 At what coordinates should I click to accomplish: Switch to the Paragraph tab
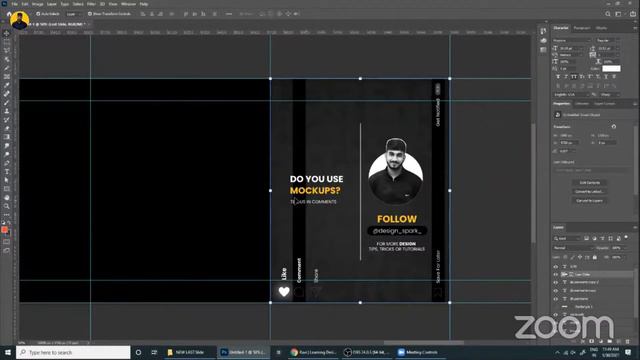(x=582, y=28)
